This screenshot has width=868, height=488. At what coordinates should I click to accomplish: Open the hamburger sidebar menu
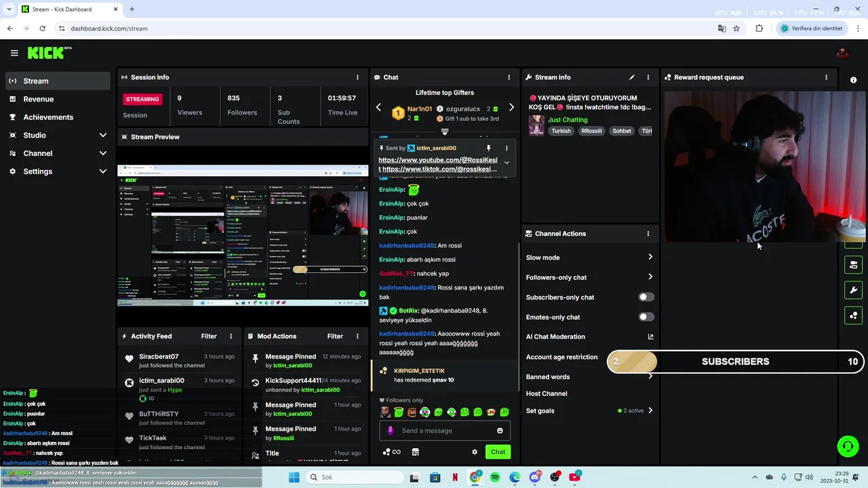coord(14,53)
